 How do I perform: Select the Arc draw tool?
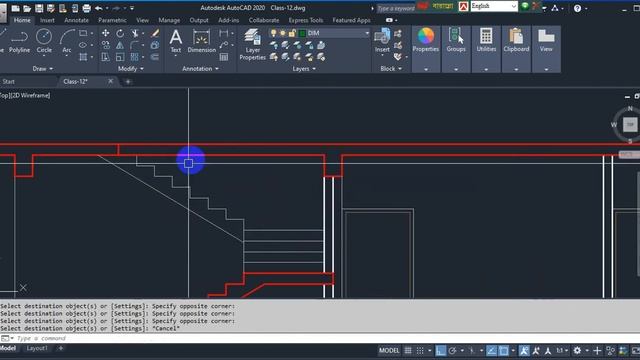(x=67, y=42)
